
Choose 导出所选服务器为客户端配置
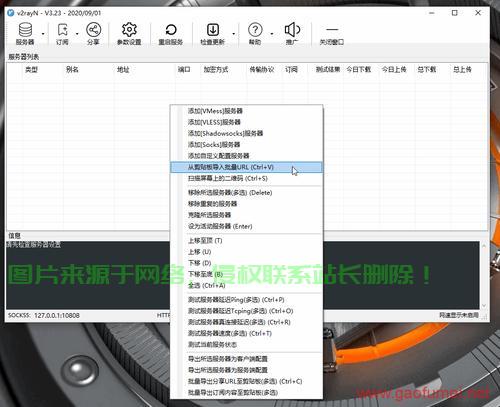click(246, 359)
